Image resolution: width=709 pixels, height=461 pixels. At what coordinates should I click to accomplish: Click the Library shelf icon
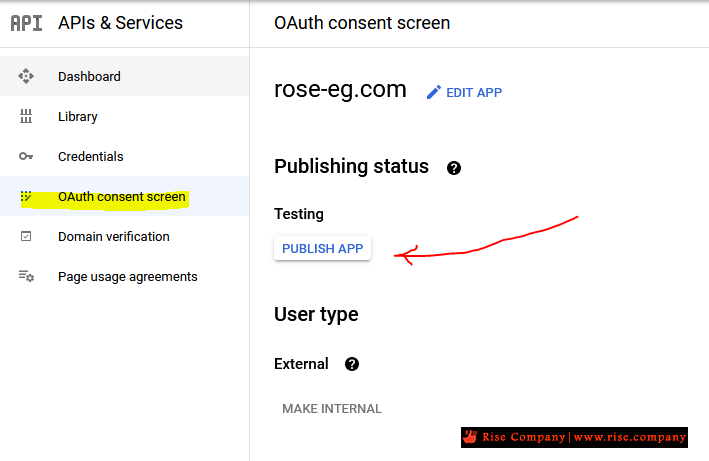pyautogui.click(x=26, y=116)
